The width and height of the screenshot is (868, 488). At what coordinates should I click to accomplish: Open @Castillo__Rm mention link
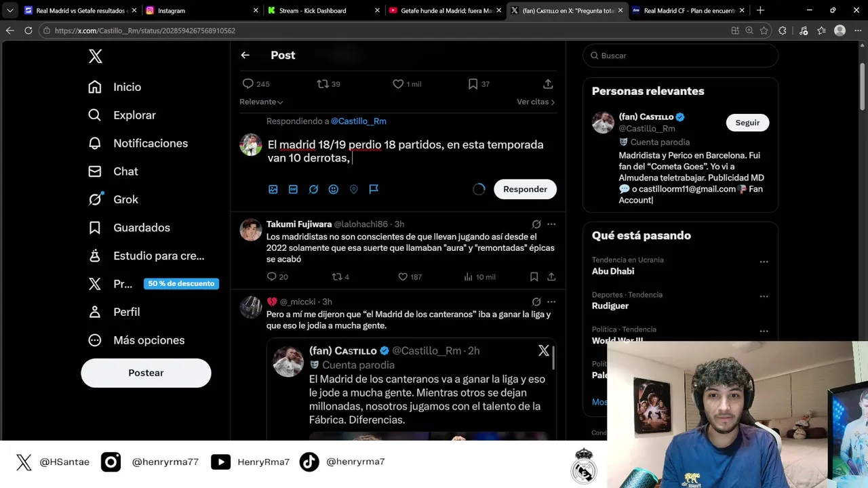coord(359,121)
